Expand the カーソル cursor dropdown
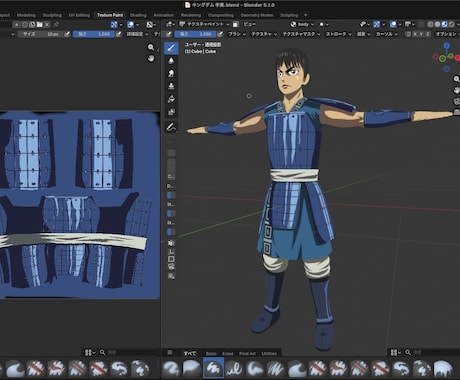The width and height of the screenshot is (460, 380). [386, 34]
